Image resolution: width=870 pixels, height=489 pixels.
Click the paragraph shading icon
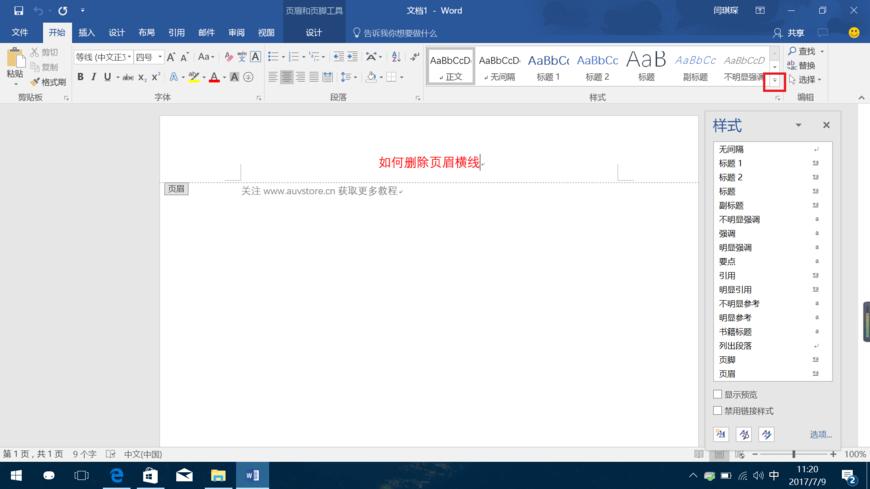point(371,77)
